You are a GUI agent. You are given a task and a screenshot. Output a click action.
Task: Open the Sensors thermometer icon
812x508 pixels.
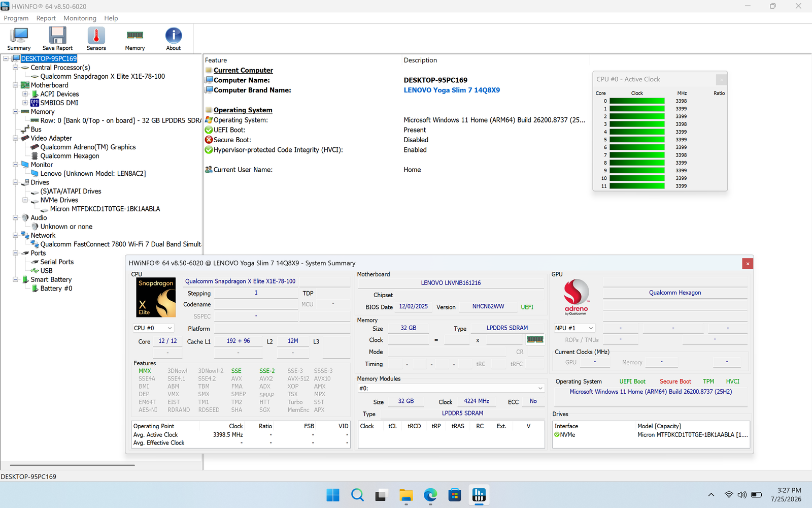point(96,39)
